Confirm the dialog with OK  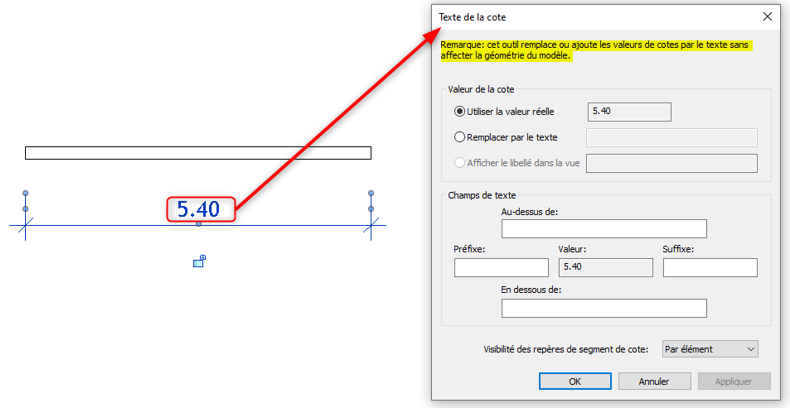[x=575, y=381]
